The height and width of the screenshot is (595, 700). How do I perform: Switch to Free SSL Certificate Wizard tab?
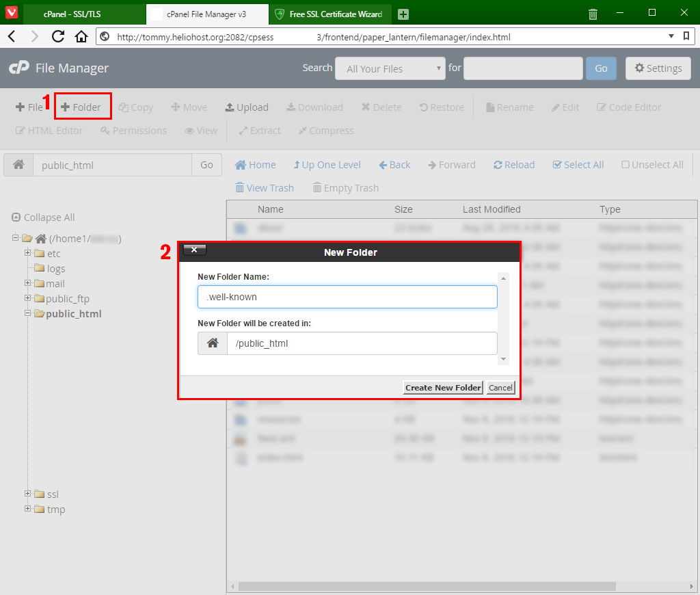(x=330, y=14)
